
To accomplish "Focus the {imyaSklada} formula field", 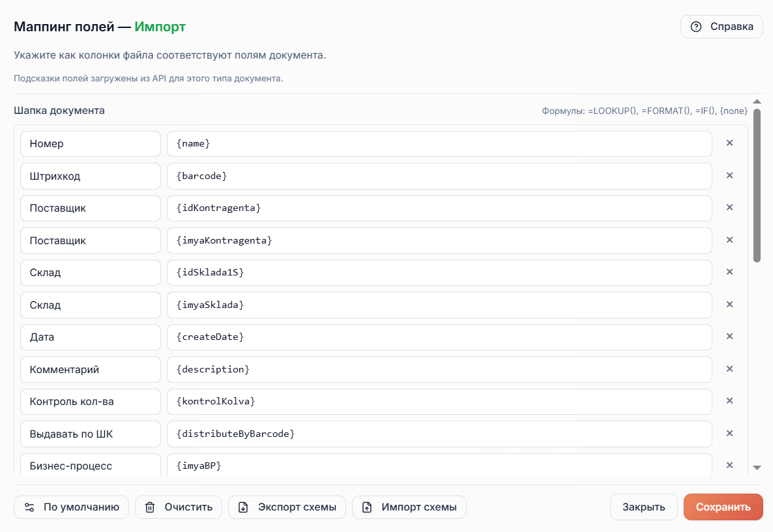I will [439, 305].
